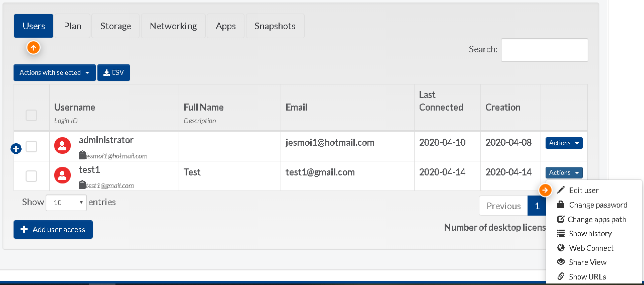This screenshot has height=285, width=644.
Task: Open the Show entries count dropdown
Action: point(66,203)
